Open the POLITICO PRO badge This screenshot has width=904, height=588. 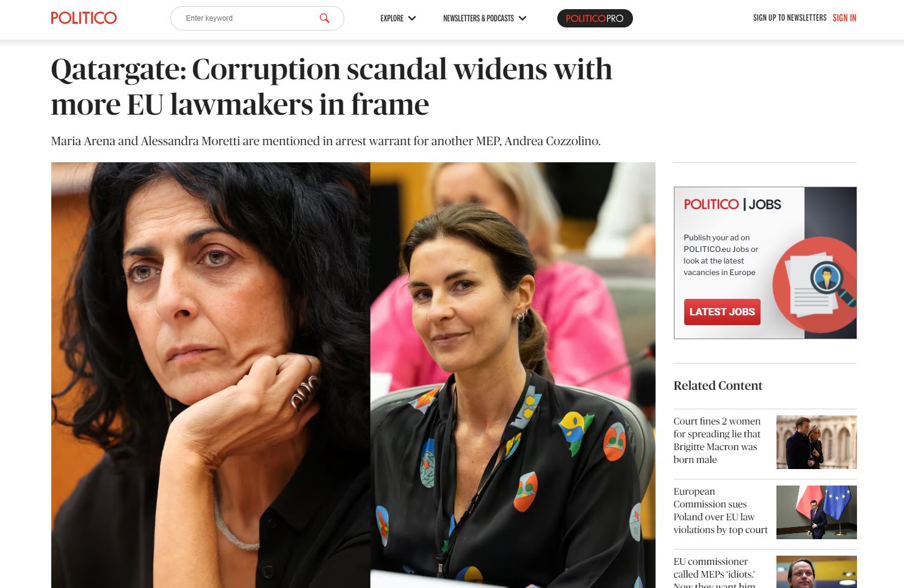(595, 18)
